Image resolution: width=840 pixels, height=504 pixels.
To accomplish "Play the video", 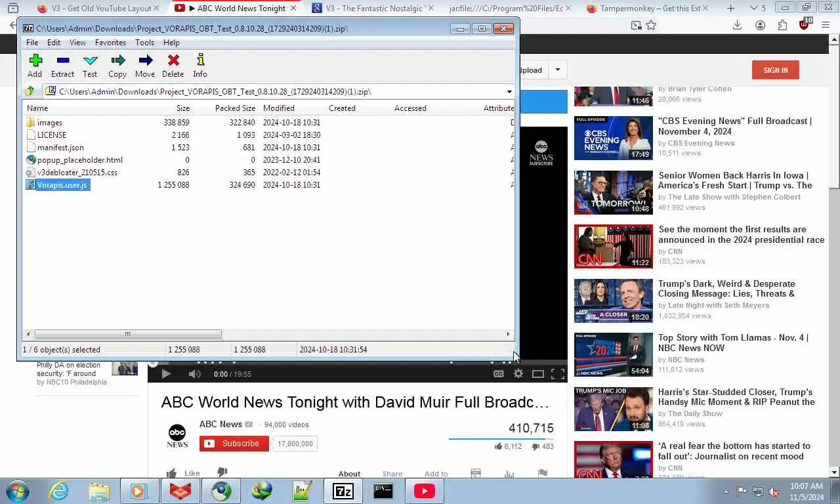I will pos(166,374).
